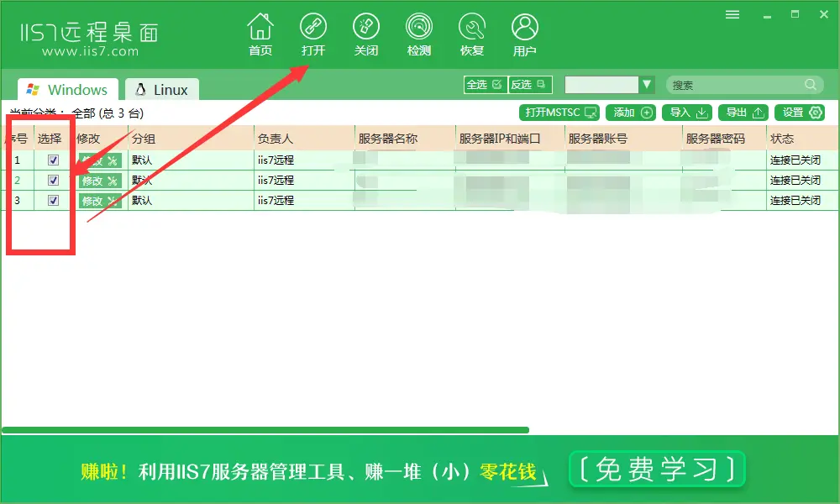Click the 状态 column header
This screenshot has height=504, width=840.
tap(802, 139)
